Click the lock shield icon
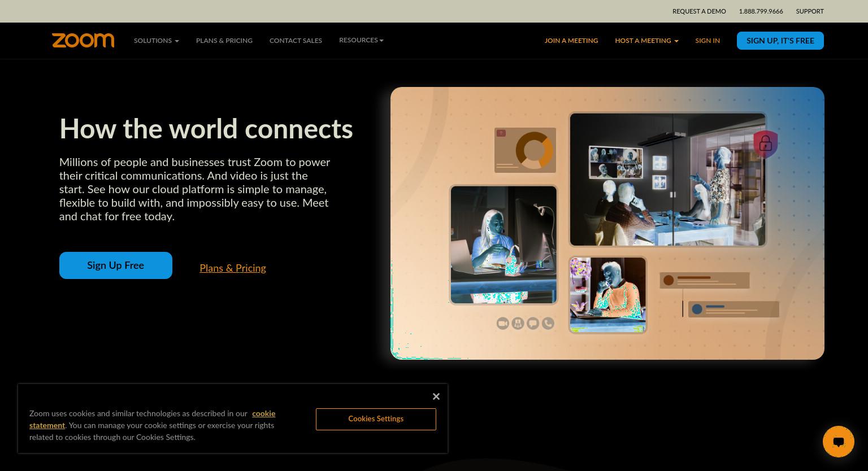 click(x=766, y=144)
